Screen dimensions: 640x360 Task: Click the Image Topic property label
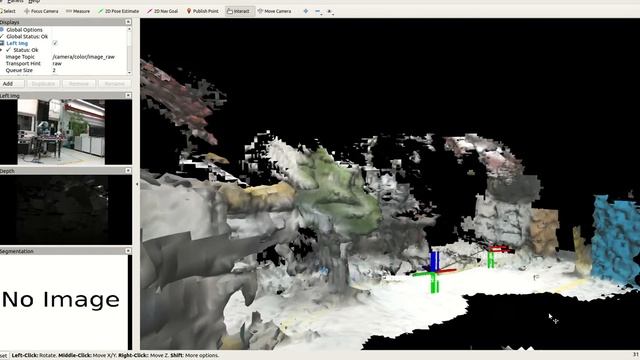pyautogui.click(x=20, y=57)
